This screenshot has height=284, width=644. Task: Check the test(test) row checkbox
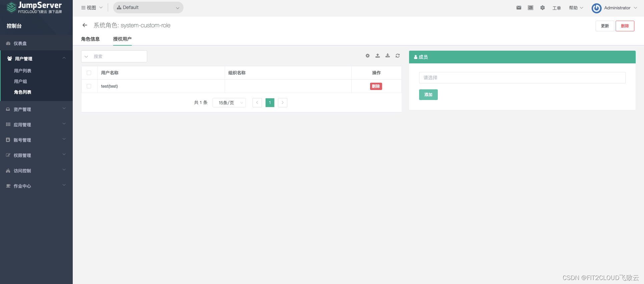point(89,86)
